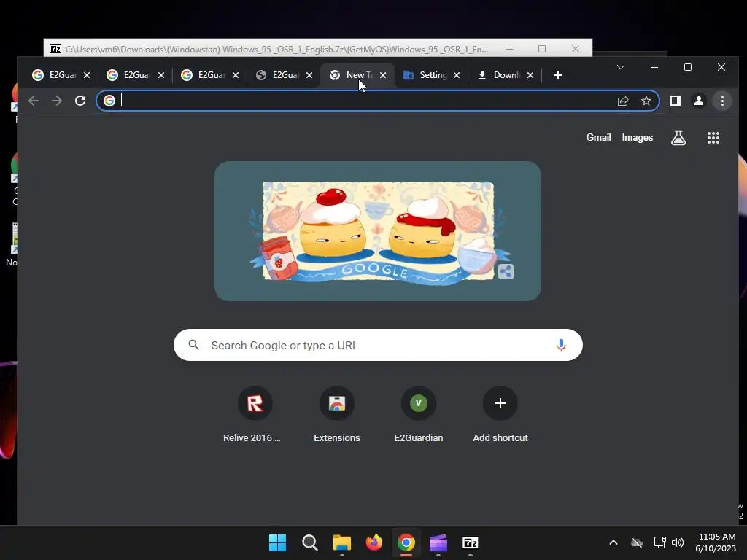This screenshot has height=560, width=747.
Task: Show hidden system tray icons
Action: [x=613, y=542]
